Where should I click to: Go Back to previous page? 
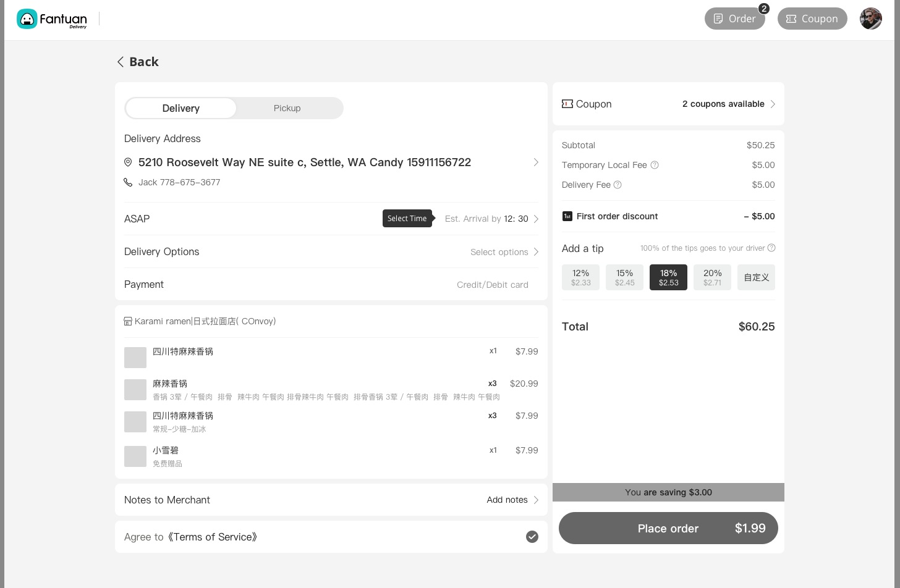click(x=138, y=62)
